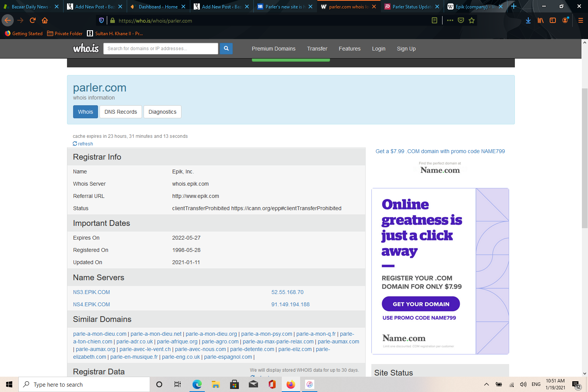Click the browser address bar URL
The image size is (588, 392).
pyautogui.click(x=155, y=21)
